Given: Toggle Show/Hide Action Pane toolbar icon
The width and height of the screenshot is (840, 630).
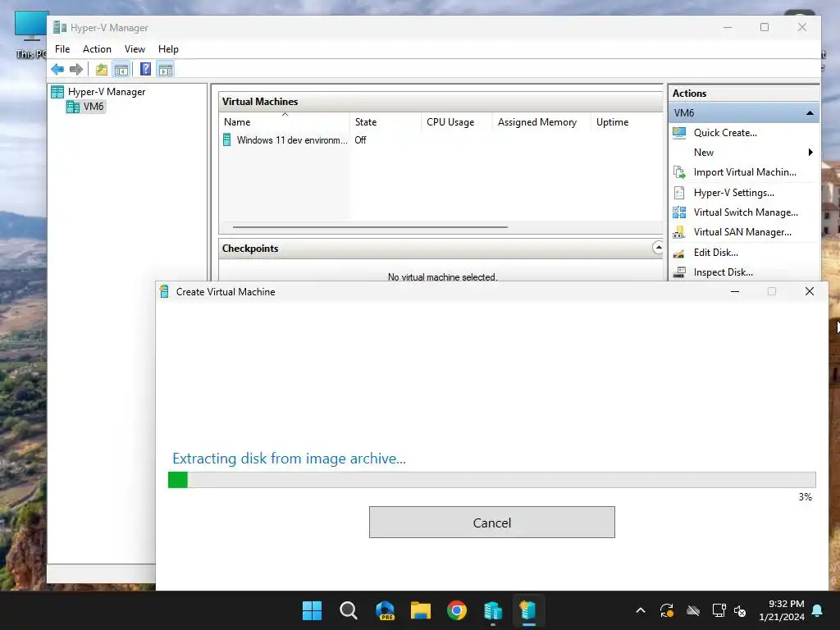Looking at the screenshot, I should (x=166, y=69).
